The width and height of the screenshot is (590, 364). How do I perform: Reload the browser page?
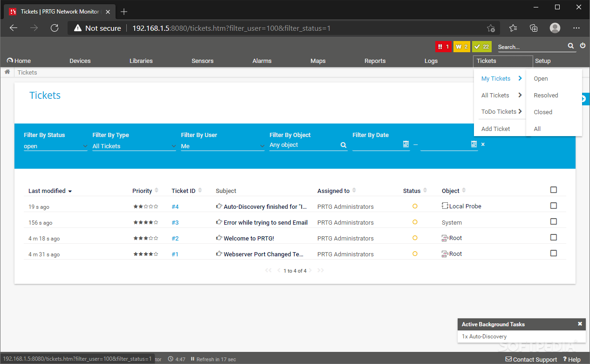[55, 28]
